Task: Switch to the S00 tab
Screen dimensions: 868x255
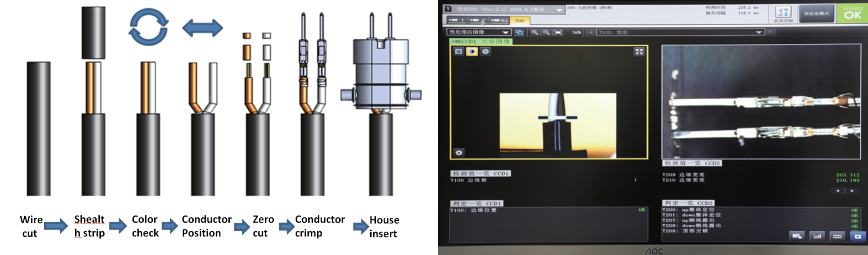Action: click(x=519, y=20)
